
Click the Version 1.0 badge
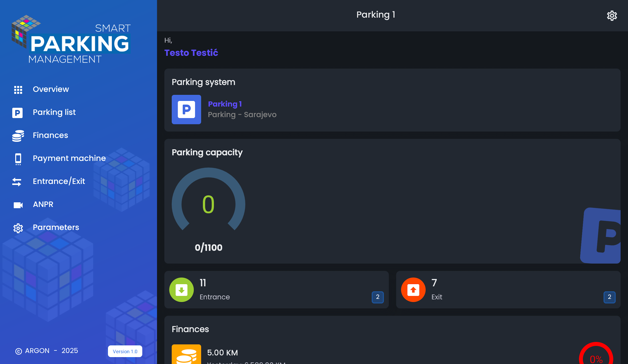125,351
